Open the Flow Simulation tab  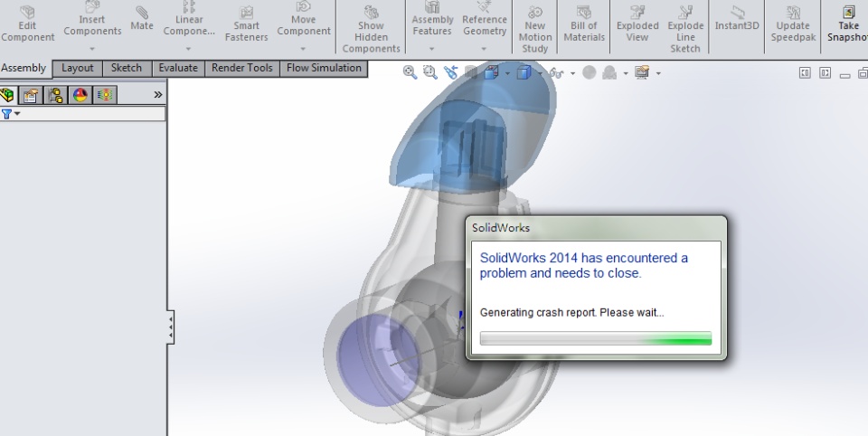tap(324, 68)
